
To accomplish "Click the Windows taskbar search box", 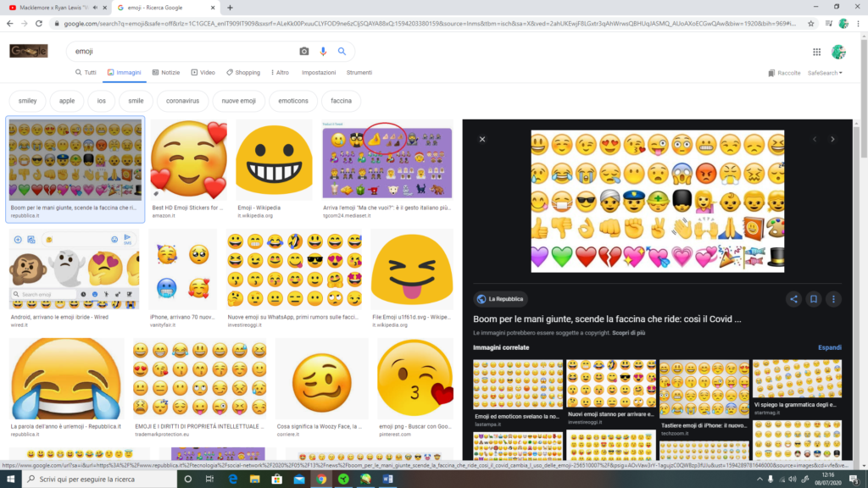I will 100,480.
